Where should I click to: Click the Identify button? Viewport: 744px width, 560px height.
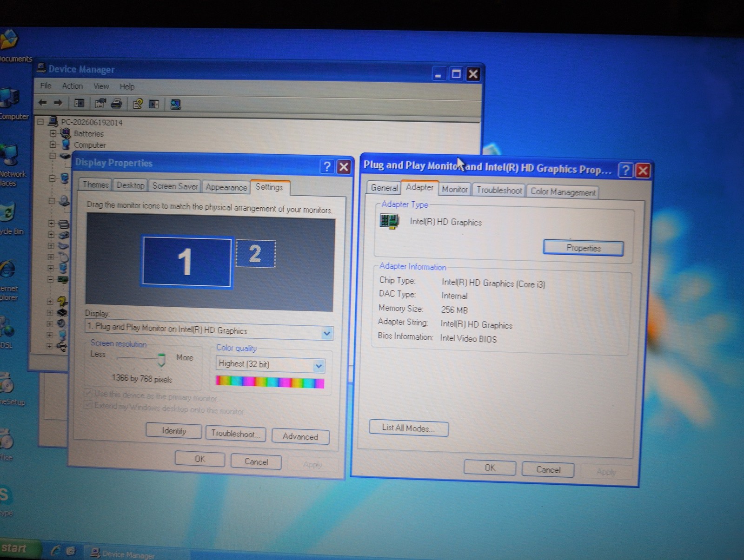(x=173, y=431)
